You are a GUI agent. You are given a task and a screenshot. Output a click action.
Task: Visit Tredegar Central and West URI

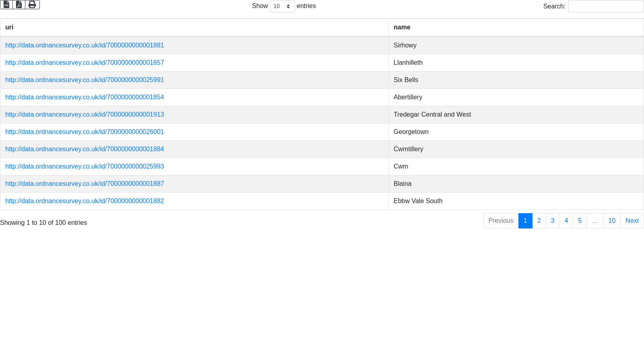[x=85, y=115]
